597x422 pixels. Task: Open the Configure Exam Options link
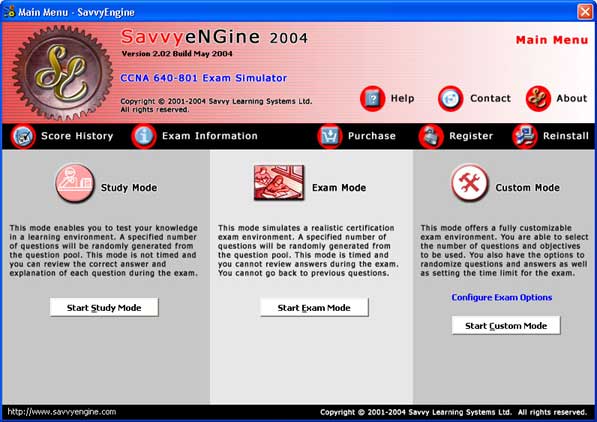tap(502, 297)
